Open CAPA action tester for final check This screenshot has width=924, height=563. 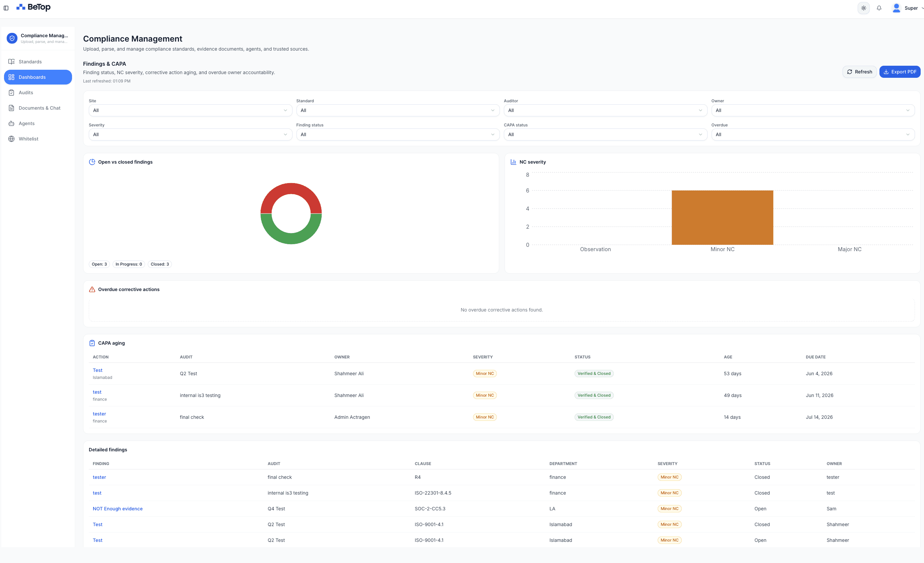100,414
